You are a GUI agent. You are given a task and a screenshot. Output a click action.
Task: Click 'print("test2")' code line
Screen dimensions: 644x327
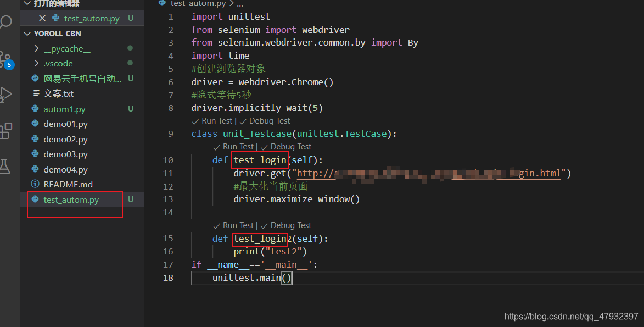(x=270, y=251)
